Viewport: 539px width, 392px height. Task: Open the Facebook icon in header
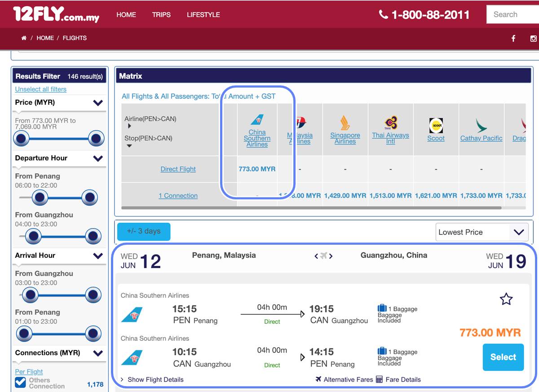tap(513, 39)
